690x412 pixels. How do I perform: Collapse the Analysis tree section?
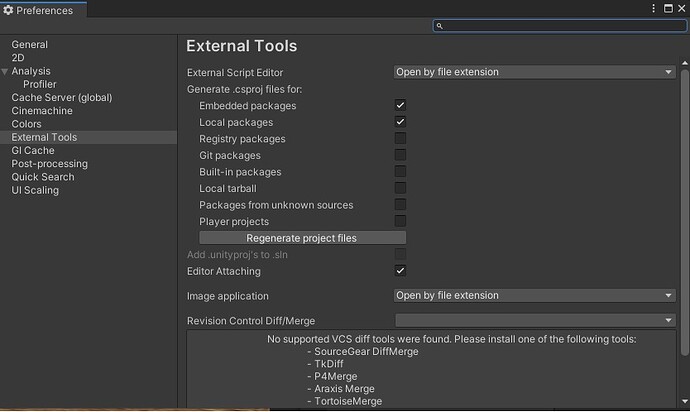pyautogui.click(x=5, y=72)
